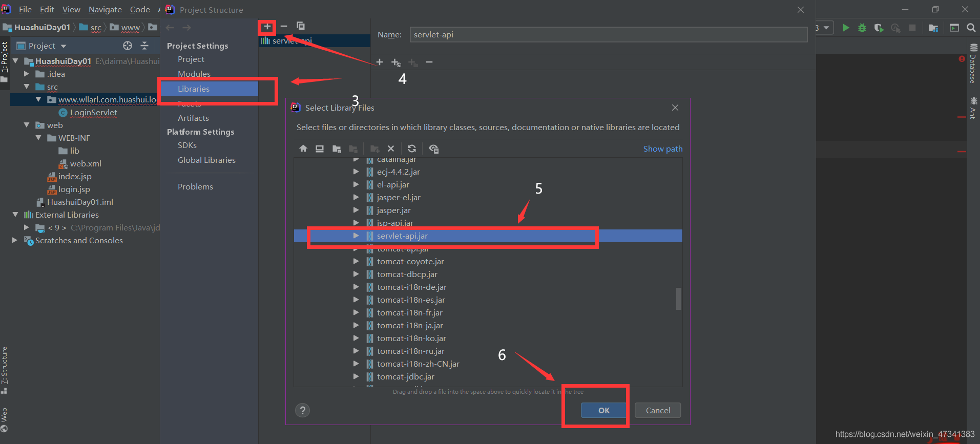Open help with question mark button
The height and width of the screenshot is (444, 980).
coord(303,410)
